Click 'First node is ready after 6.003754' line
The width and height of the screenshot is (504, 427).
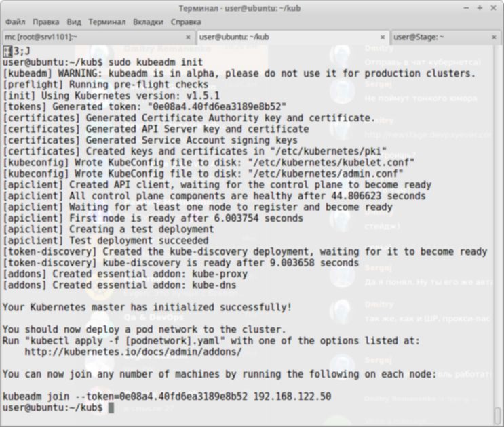click(x=153, y=218)
